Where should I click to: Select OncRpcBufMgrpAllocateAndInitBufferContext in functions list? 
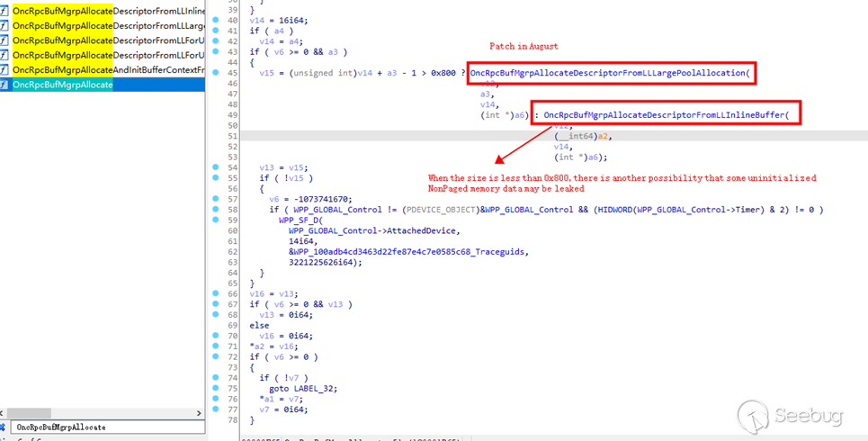tap(109, 70)
